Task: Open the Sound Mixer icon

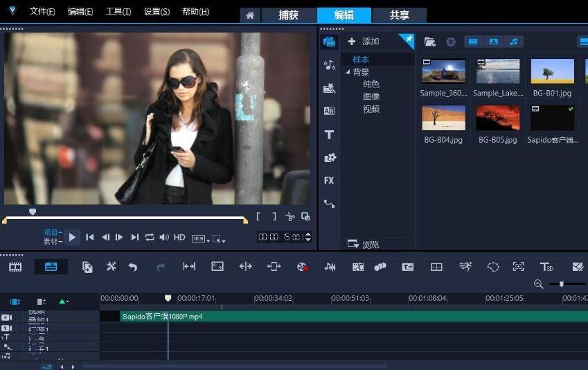Action: (x=330, y=267)
